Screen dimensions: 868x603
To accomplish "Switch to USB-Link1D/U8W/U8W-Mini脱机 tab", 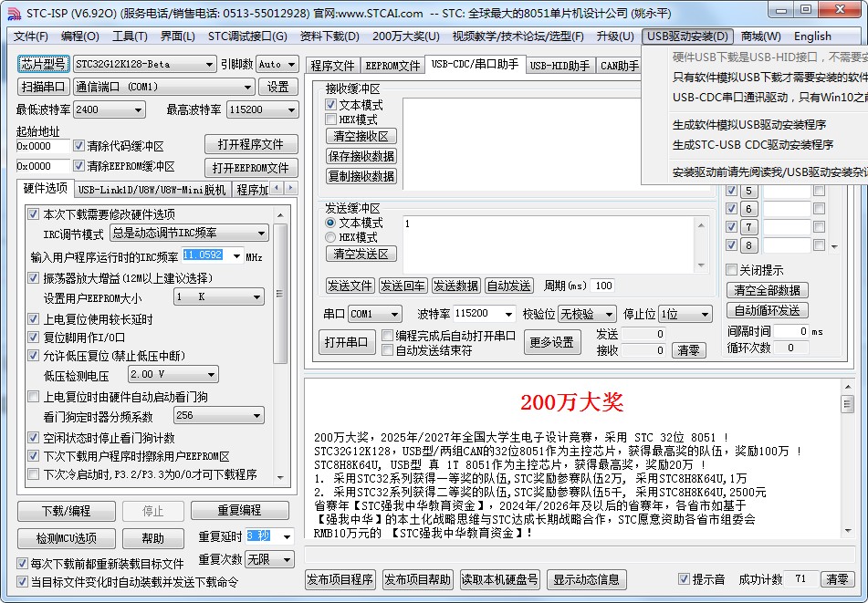I will pyautogui.click(x=152, y=190).
